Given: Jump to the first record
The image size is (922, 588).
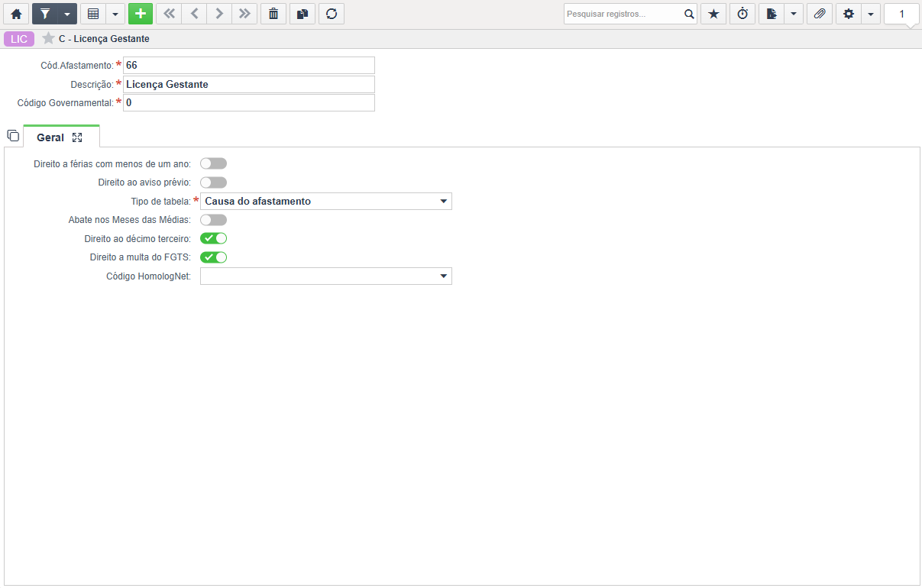Looking at the screenshot, I should pos(169,14).
